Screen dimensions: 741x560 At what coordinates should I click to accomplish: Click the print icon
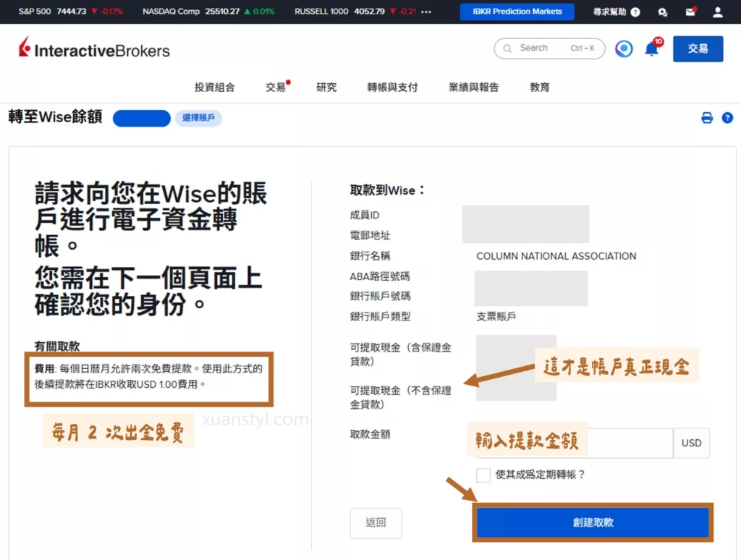click(x=706, y=118)
